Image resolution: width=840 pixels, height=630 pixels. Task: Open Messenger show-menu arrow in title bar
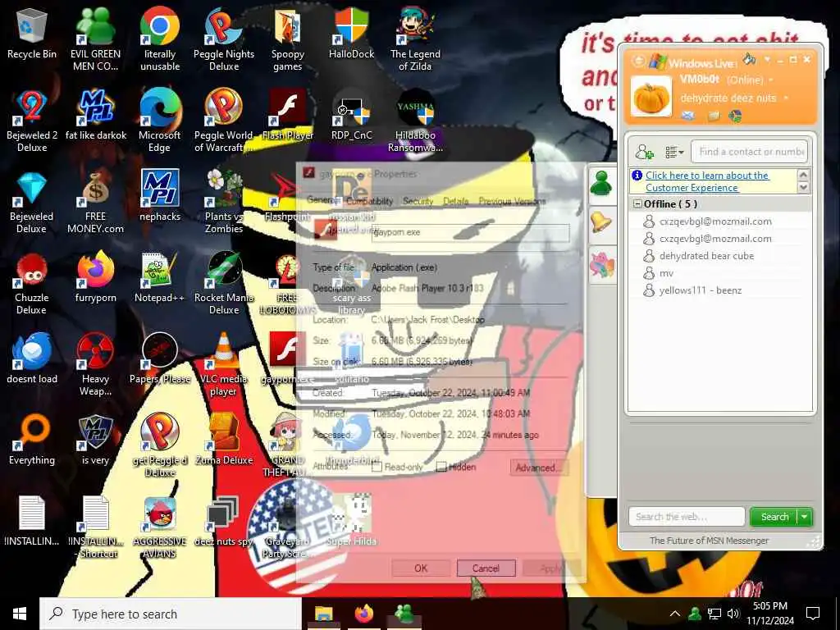[767, 59]
